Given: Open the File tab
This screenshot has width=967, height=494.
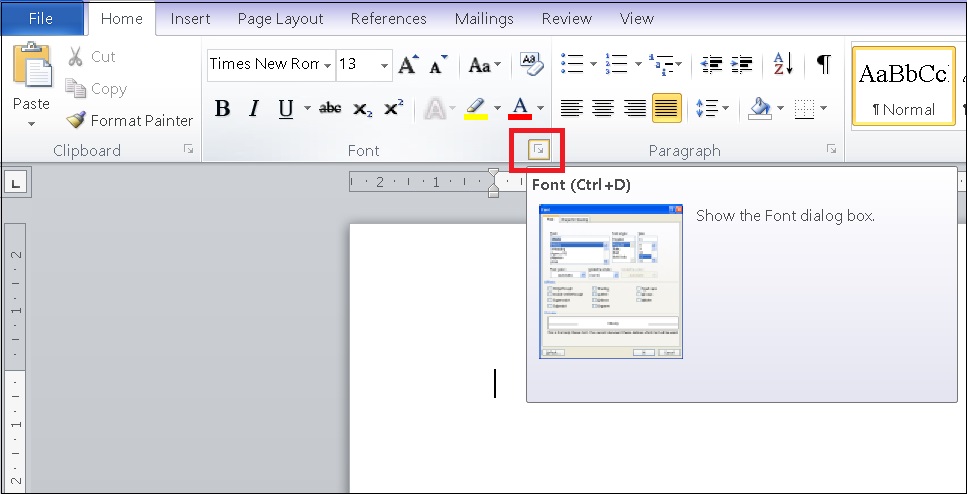Looking at the screenshot, I should pos(41,19).
